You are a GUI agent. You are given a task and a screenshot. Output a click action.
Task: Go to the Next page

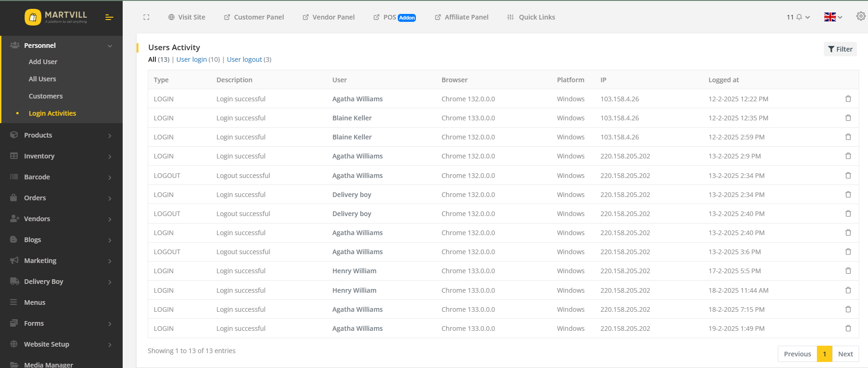pyautogui.click(x=845, y=354)
